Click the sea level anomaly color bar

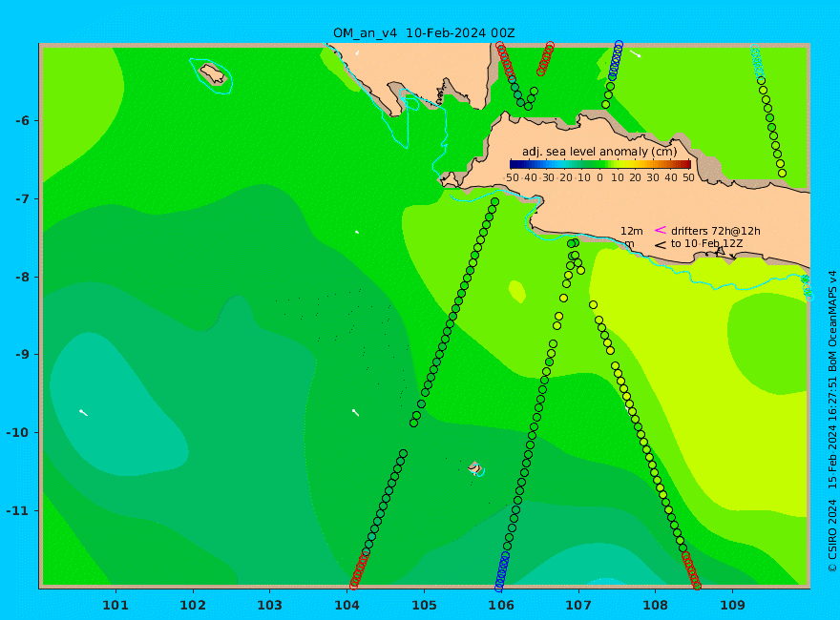[x=600, y=164]
